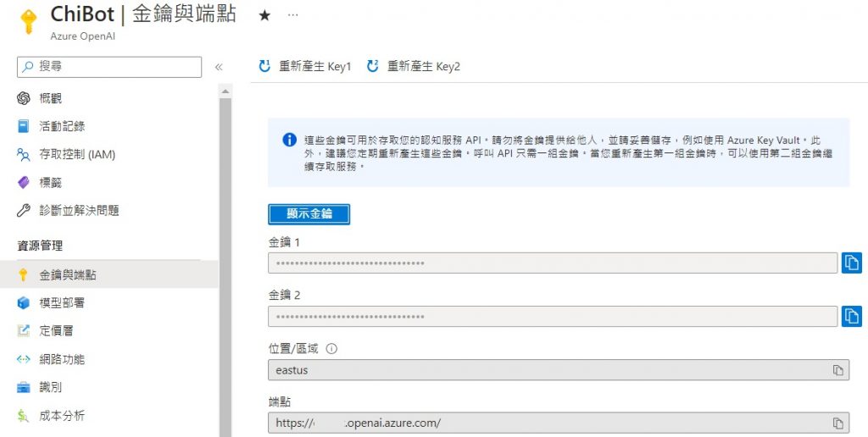Click the 端點 endpoint URL field
Image resolution: width=868 pixels, height=437 pixels.
pyautogui.click(x=559, y=423)
